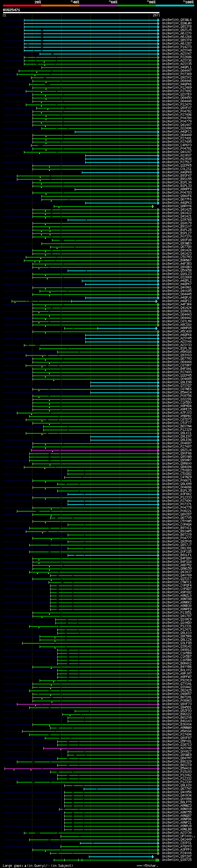This screenshot has width=197, height=868.
Task: Select the UniRef100_C6T8R7 label
Action: pos(177,365)
